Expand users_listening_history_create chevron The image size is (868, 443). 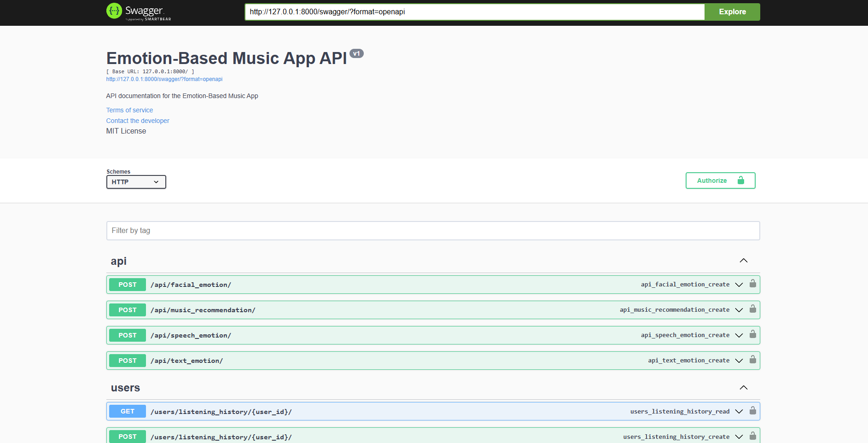point(739,437)
